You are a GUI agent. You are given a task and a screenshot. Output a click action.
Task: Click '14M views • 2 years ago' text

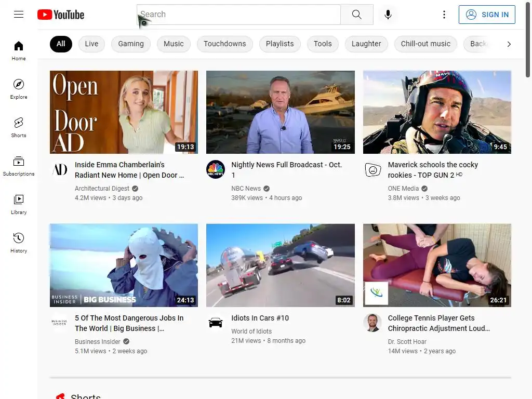[x=421, y=351]
